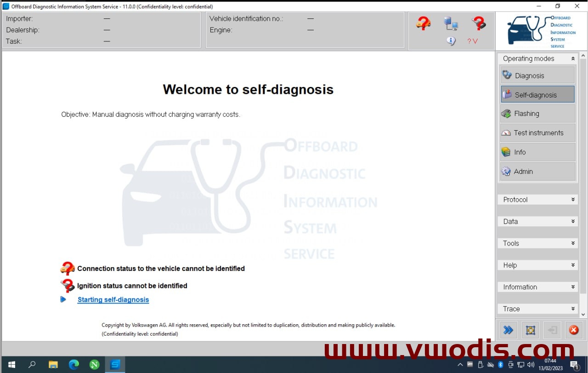Click the network tray icon
This screenshot has height=373, width=588.
(520, 365)
